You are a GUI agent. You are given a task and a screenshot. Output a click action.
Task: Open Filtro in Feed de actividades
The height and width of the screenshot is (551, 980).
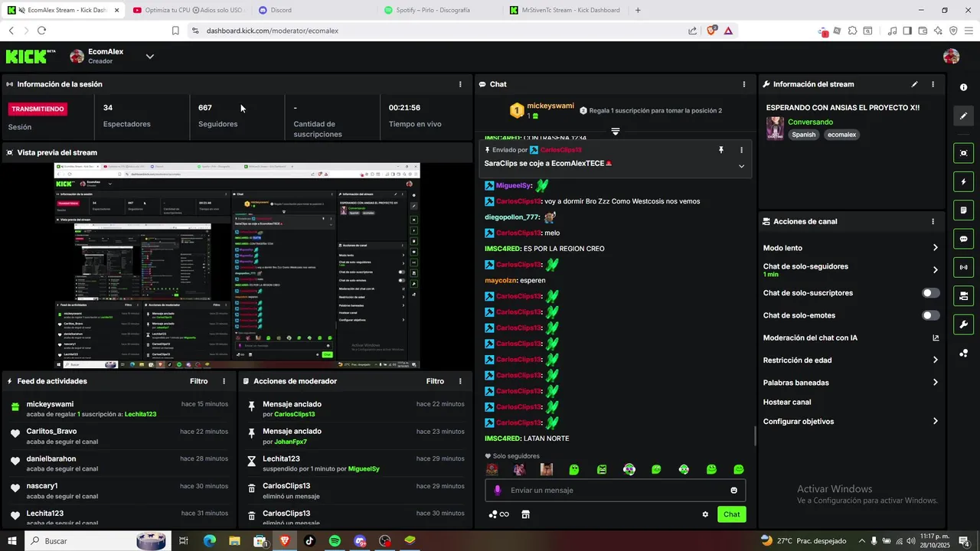click(198, 381)
